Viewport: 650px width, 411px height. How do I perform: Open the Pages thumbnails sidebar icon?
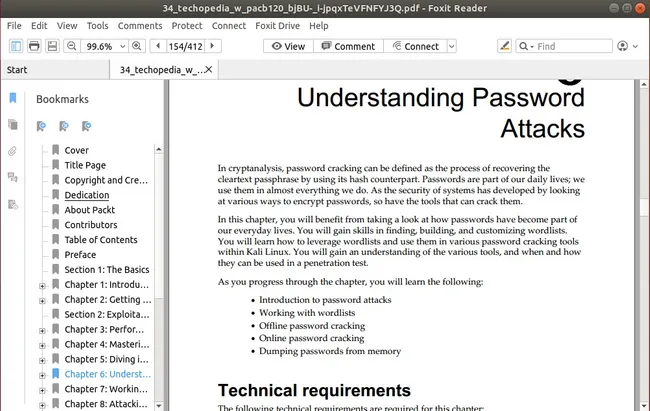13,124
